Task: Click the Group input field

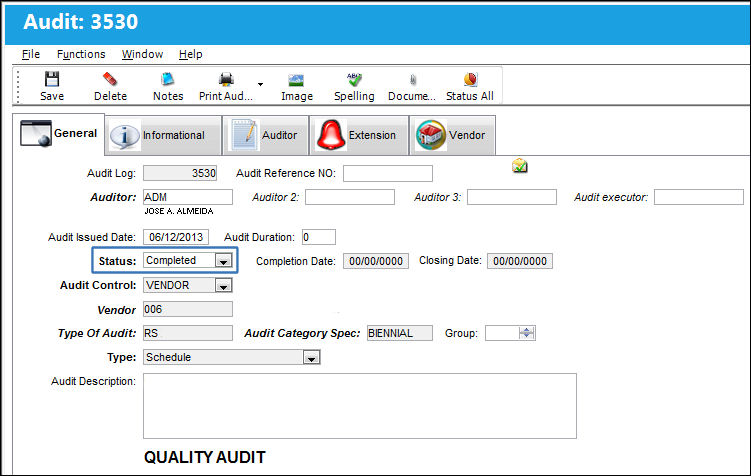Action: [502, 333]
